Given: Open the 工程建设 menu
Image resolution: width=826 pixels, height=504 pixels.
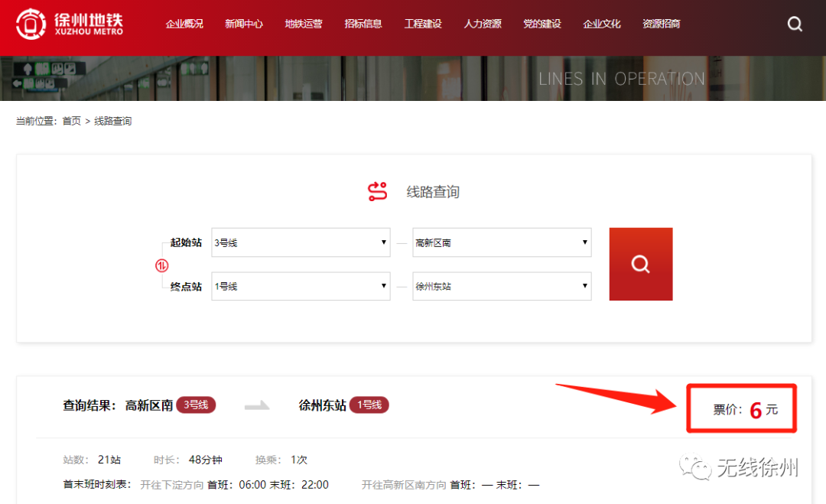Looking at the screenshot, I should 423,24.
